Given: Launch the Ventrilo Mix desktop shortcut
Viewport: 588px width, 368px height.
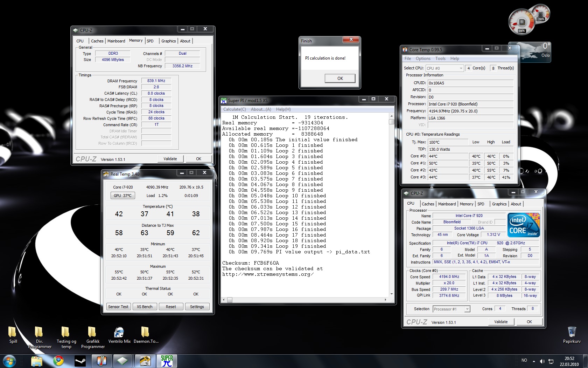Looking at the screenshot, I should pos(119,335).
